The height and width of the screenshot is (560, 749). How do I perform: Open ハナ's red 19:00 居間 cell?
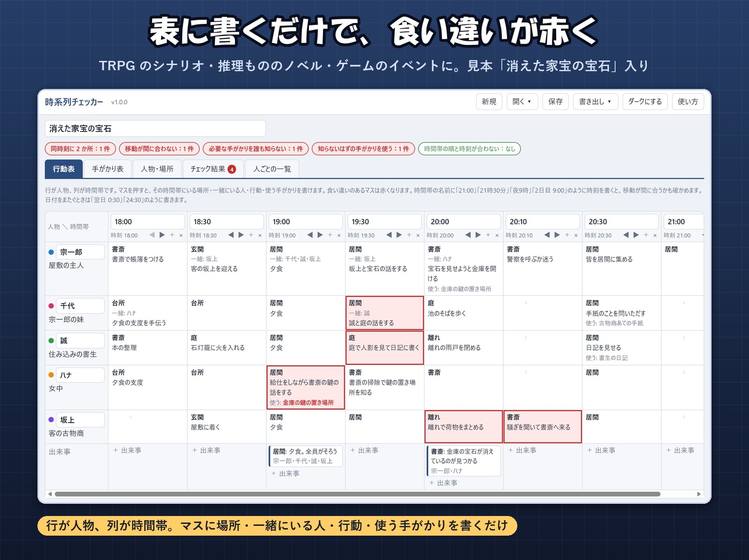(306, 387)
